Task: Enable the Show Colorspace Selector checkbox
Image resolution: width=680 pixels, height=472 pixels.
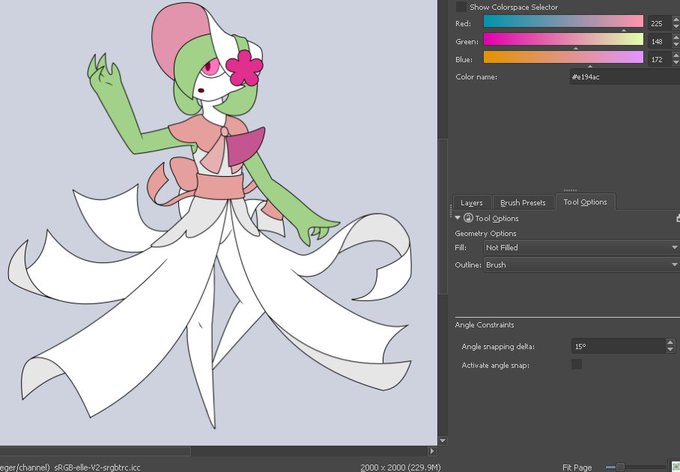Action: coord(461,7)
